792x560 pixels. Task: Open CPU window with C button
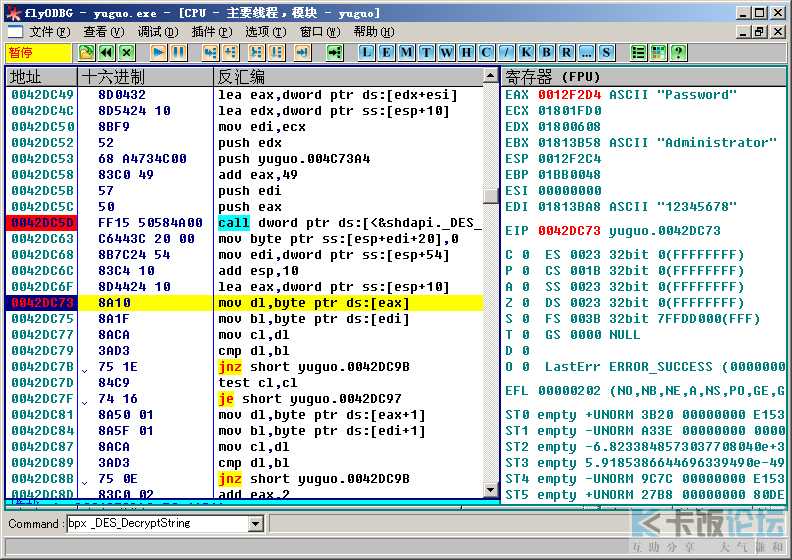[486, 53]
